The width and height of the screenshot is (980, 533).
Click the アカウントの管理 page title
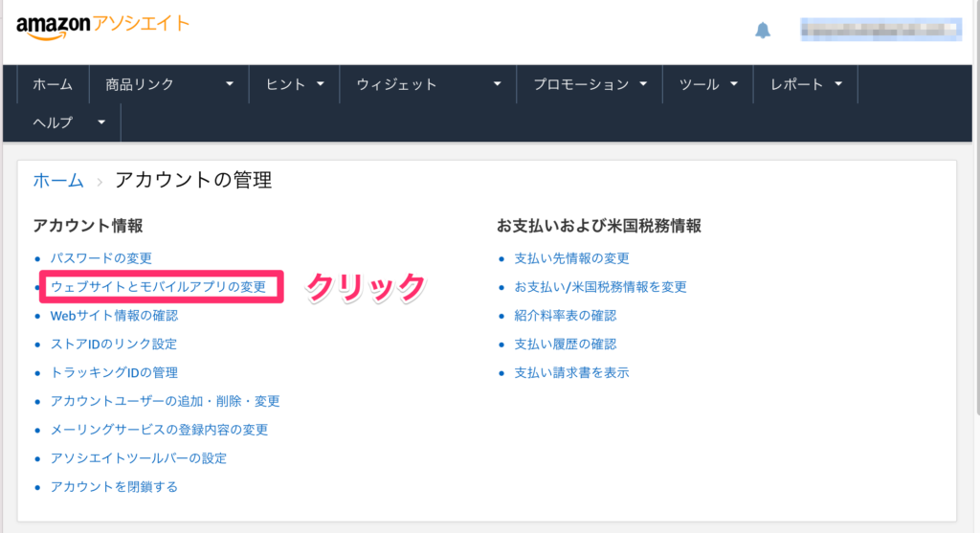click(x=193, y=181)
